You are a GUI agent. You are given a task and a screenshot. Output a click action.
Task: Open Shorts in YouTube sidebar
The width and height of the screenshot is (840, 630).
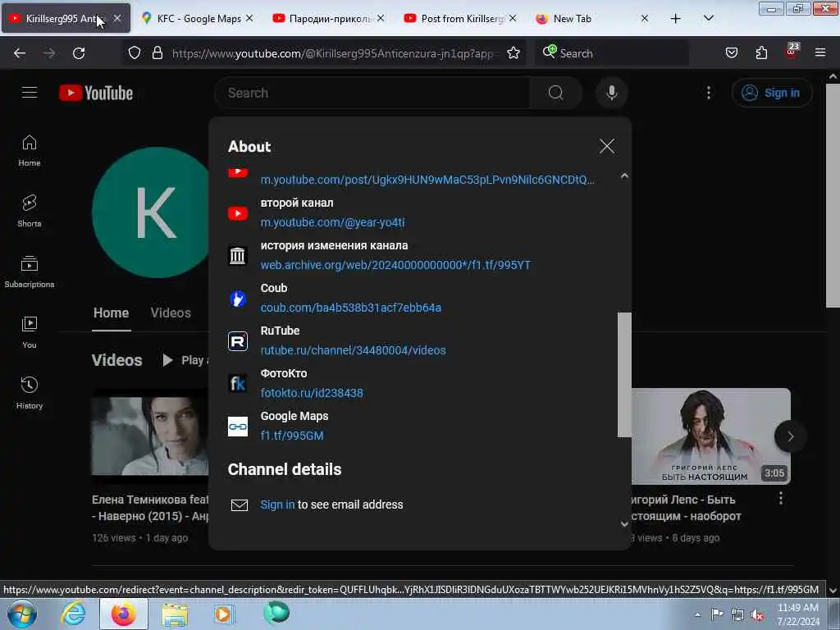[x=30, y=211]
